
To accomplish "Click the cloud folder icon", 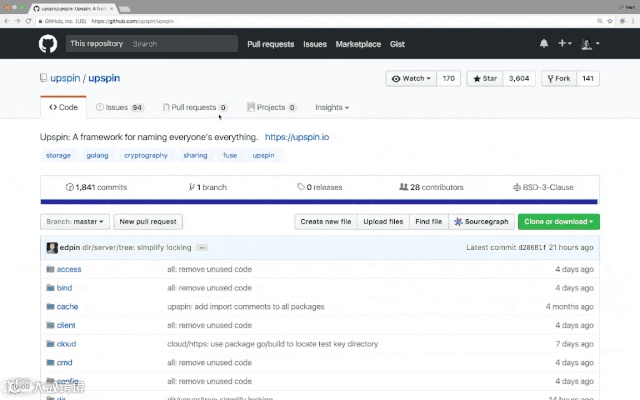I will pos(50,344).
